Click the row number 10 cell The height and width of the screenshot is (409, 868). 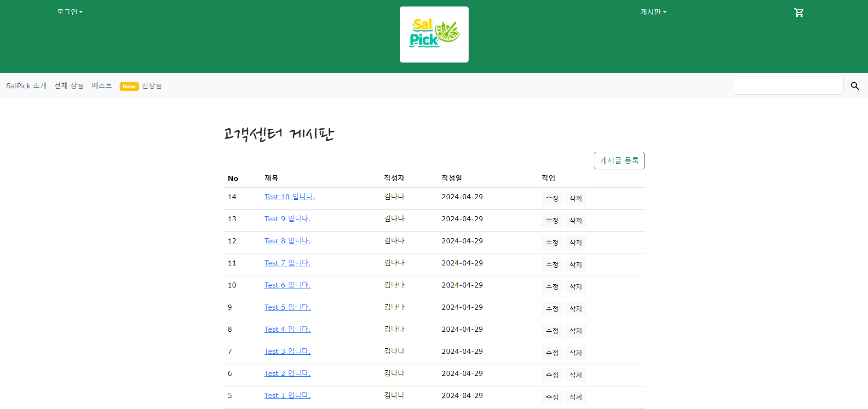232,285
